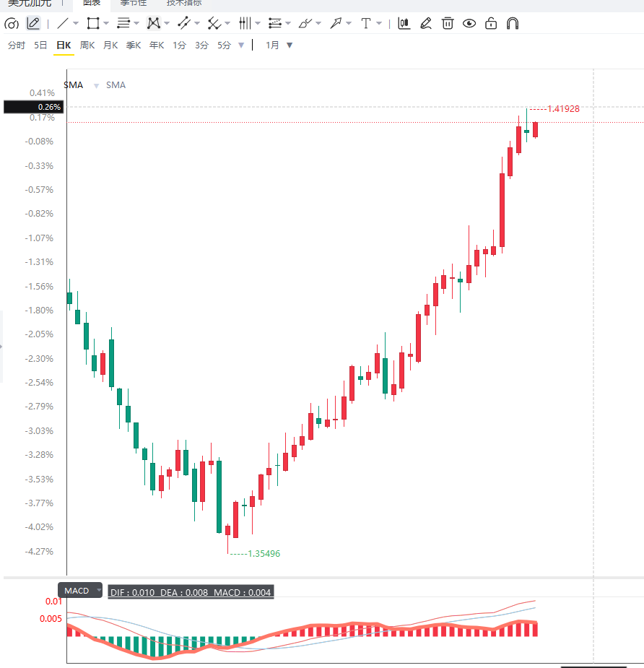This screenshot has height=668, width=644.
Task: Open the SMA indicator dropdown arrow
Action: tap(96, 86)
